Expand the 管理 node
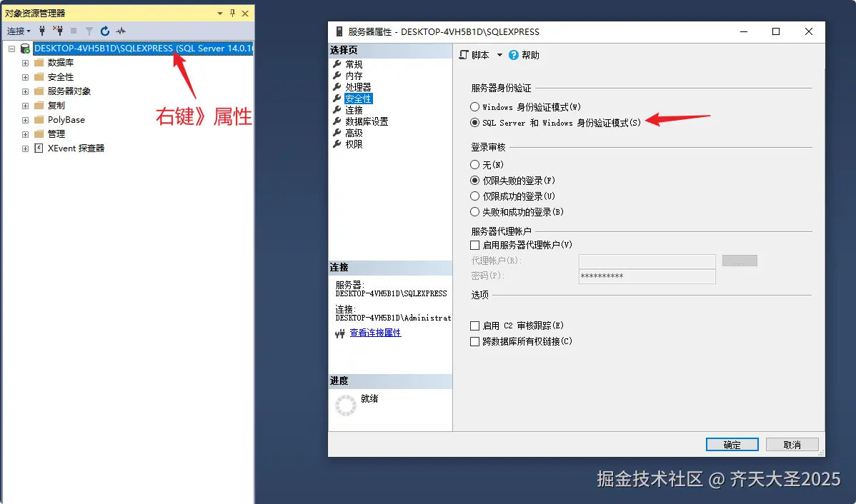Viewport: 856px width, 504px height. [25, 133]
